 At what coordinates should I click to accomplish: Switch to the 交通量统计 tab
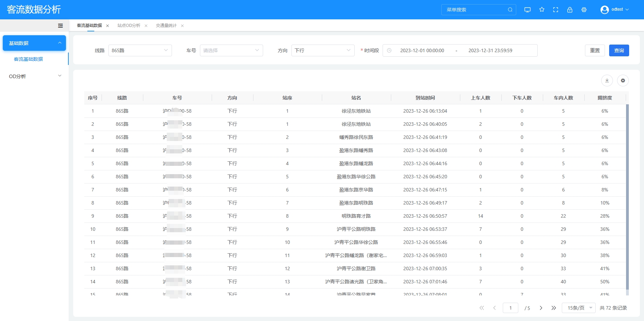tap(166, 26)
